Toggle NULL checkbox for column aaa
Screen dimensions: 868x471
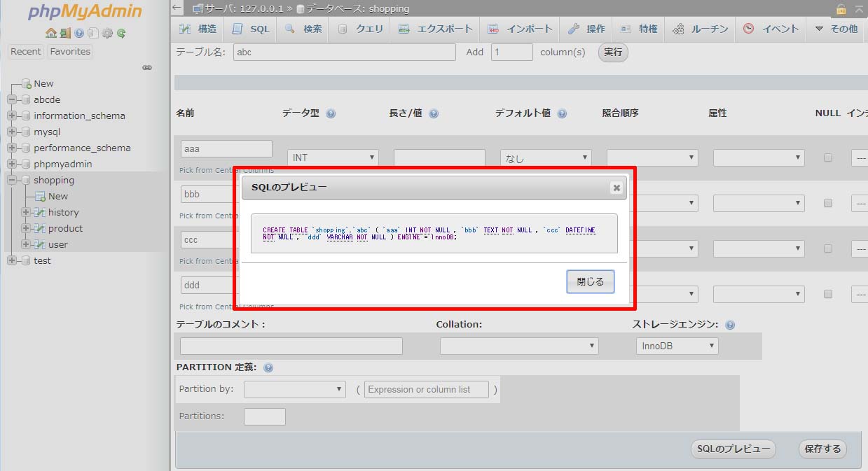pos(828,158)
